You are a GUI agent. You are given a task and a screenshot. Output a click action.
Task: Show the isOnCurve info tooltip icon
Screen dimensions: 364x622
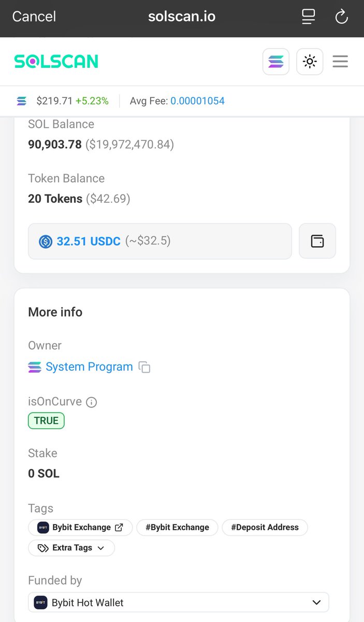(91, 402)
